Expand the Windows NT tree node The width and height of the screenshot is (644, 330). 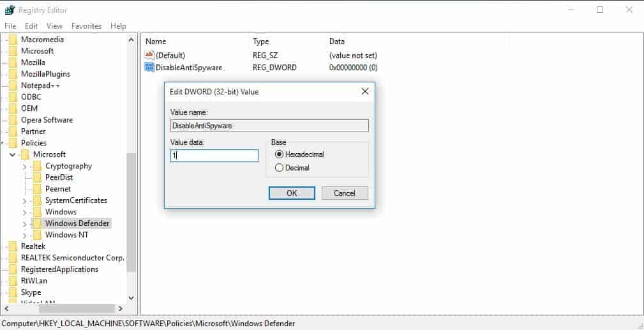tap(25, 235)
